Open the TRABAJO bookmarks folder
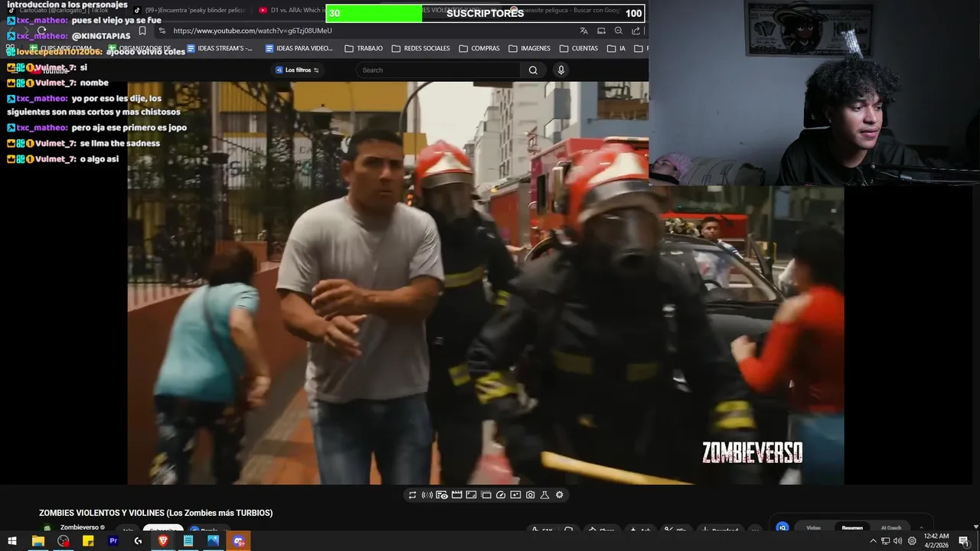 [364, 48]
